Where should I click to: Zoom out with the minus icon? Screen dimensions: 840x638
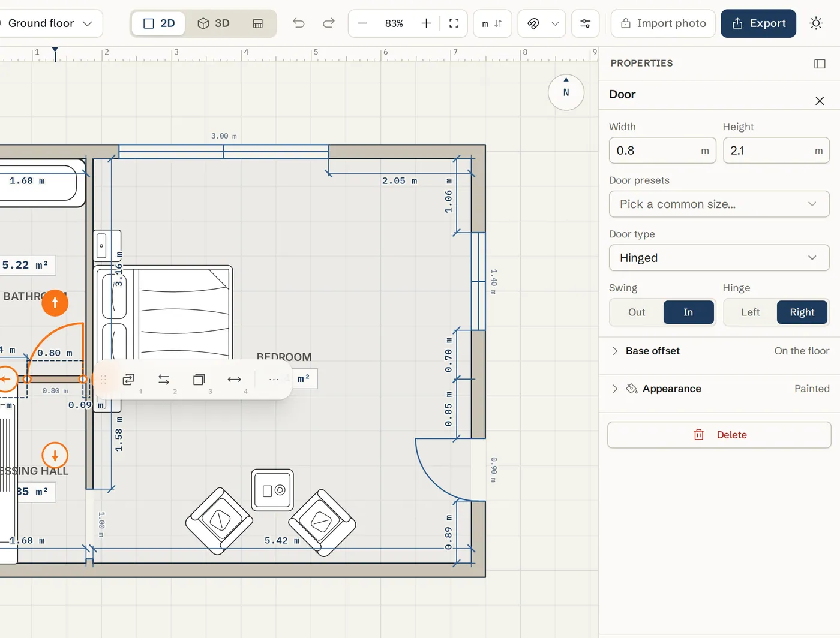362,23
